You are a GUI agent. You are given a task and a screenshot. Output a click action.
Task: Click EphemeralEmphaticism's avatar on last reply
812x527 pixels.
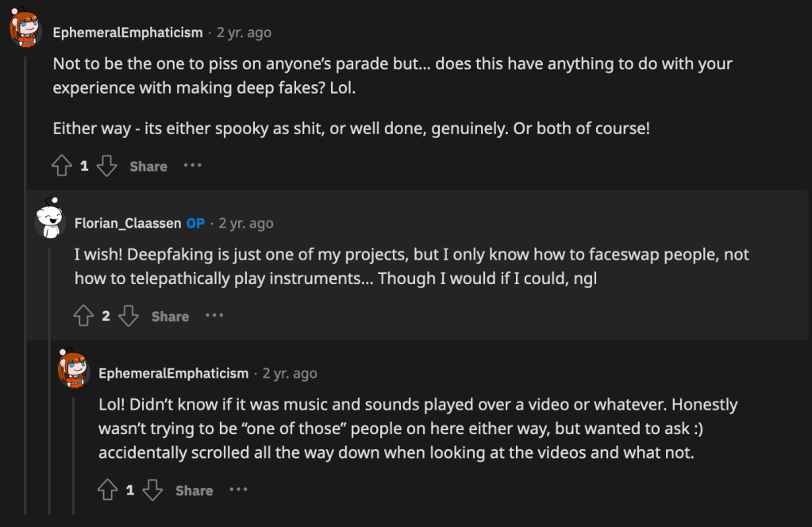click(73, 368)
